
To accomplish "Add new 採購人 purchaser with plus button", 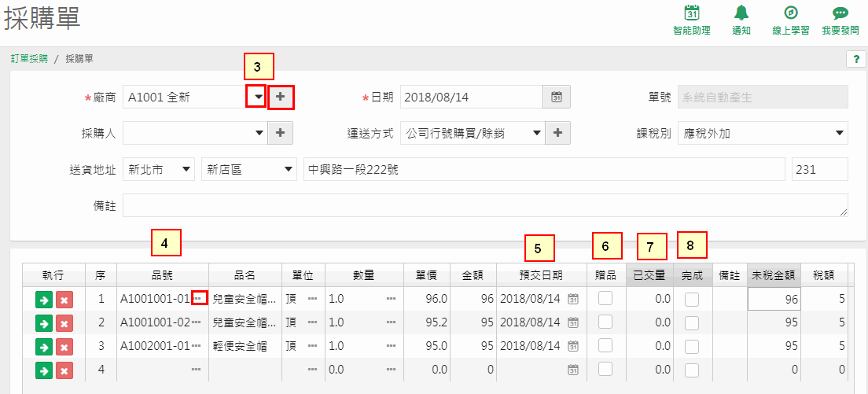I will 281,133.
